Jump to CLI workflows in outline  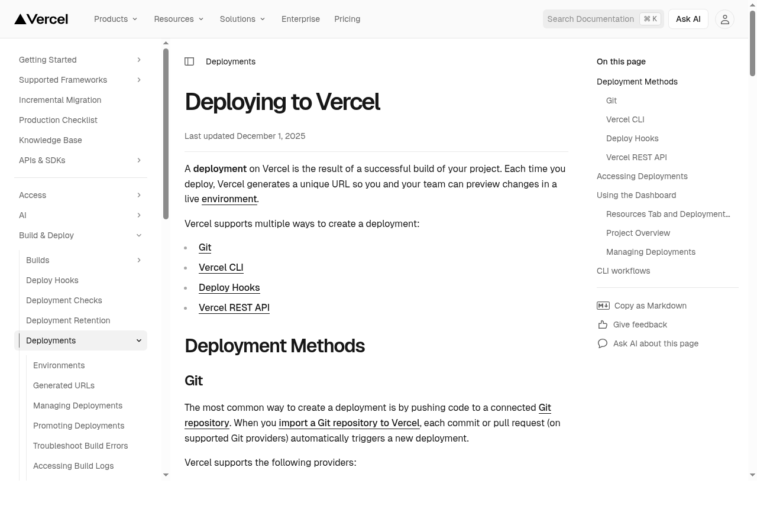point(623,271)
